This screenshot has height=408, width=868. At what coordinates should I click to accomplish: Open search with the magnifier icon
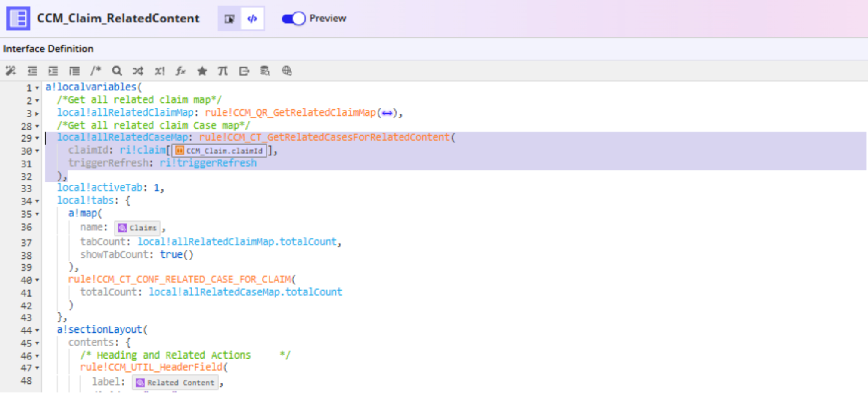point(117,71)
